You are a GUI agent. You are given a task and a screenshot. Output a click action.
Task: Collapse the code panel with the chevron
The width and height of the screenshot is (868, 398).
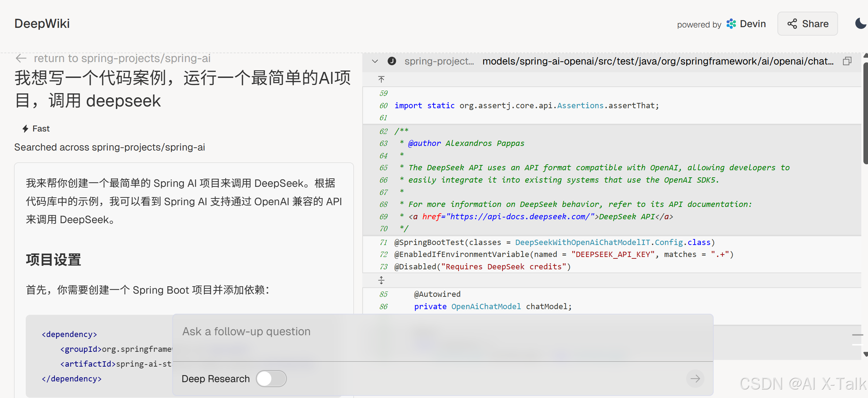pyautogui.click(x=375, y=61)
